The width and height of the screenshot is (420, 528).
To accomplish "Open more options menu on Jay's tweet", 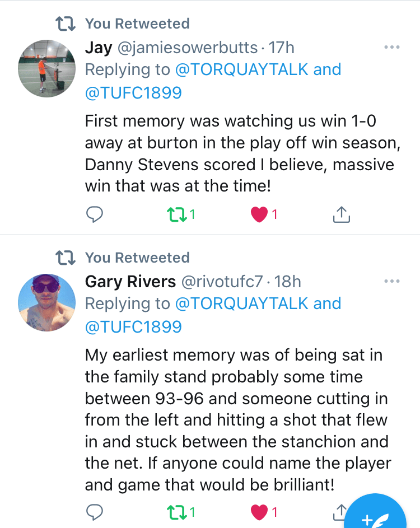I will [392, 48].
